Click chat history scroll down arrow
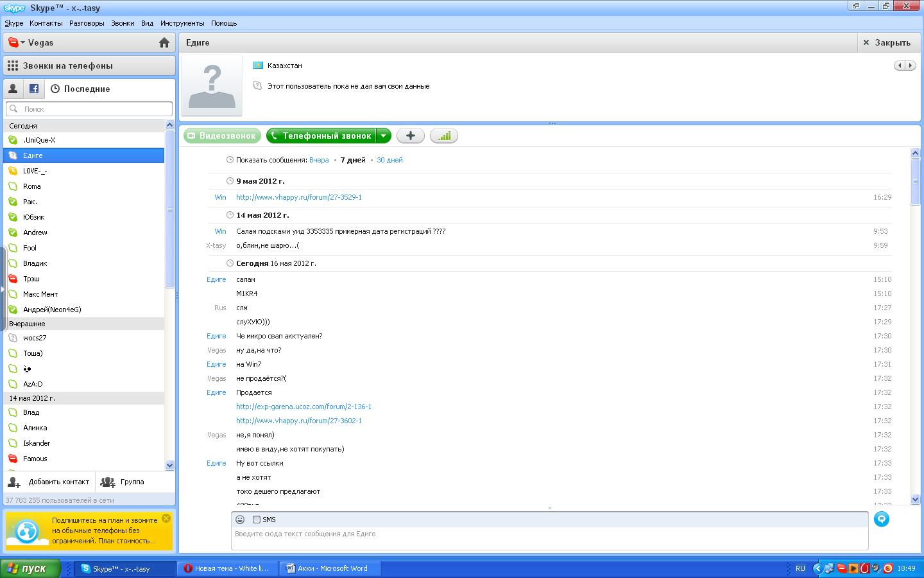The width and height of the screenshot is (924, 578). point(916,499)
